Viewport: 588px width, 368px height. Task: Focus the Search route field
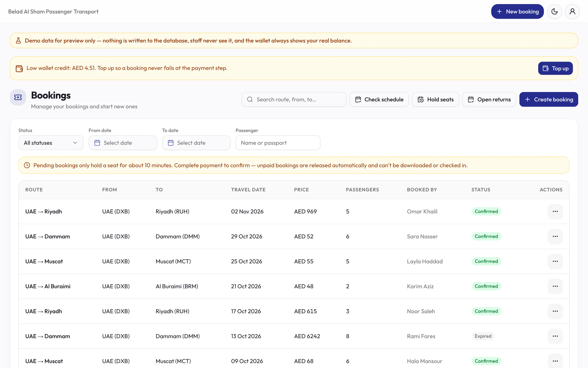[x=294, y=99]
